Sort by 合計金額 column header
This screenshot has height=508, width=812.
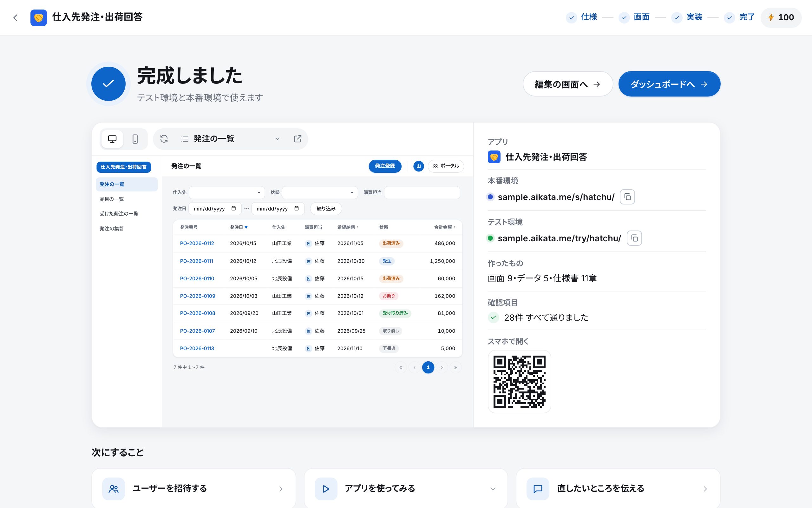445,227
